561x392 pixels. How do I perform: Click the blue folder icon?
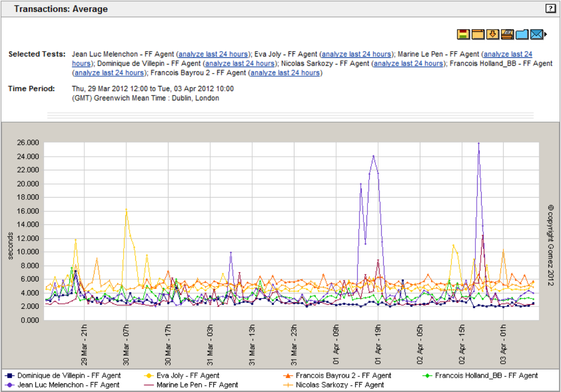tap(522, 34)
